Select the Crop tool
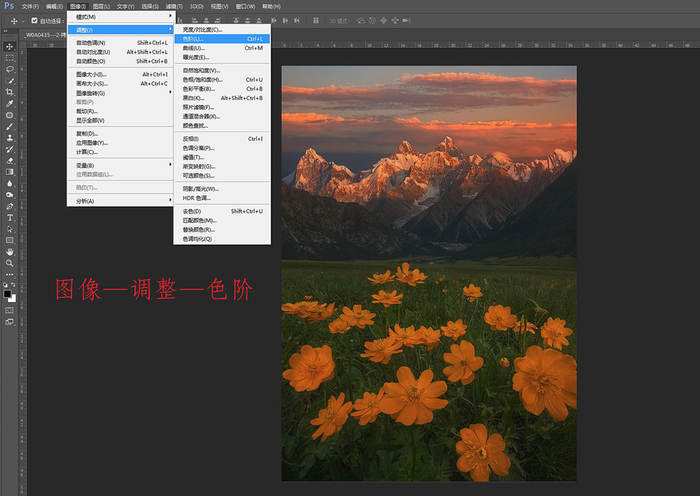Viewport: 700px width, 496px height. point(10,92)
